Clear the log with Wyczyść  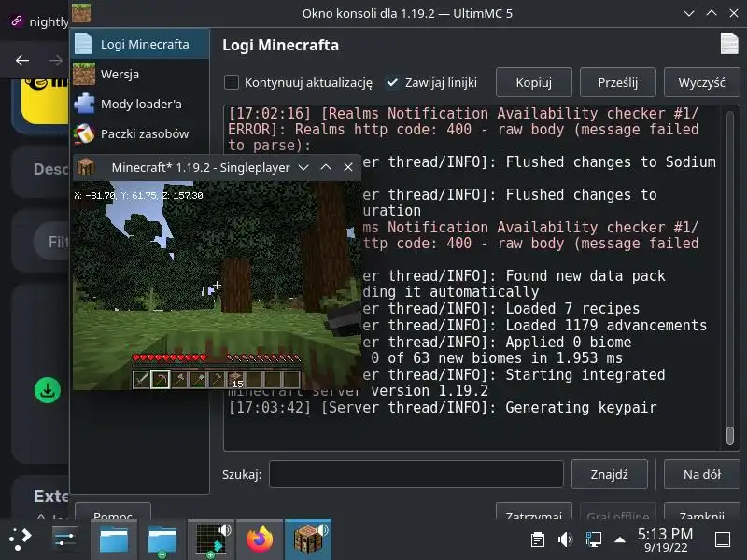pyautogui.click(x=701, y=82)
